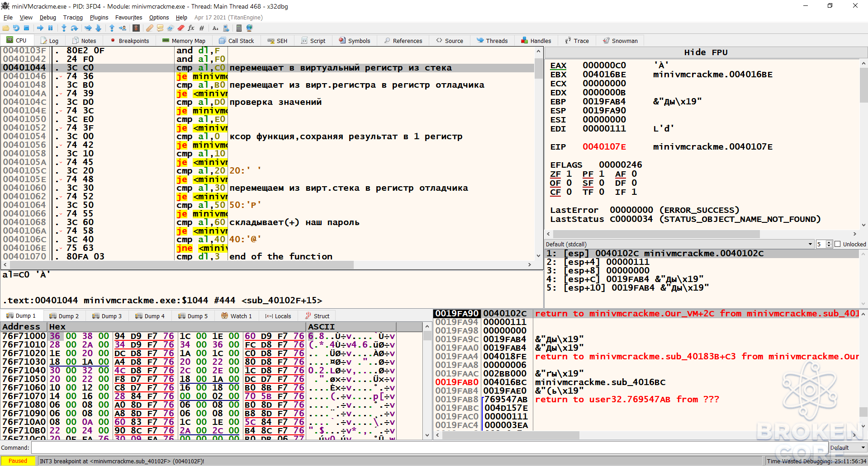Image resolution: width=868 pixels, height=466 pixels.
Task: Click the Step over icon
Action: [x=75, y=28]
